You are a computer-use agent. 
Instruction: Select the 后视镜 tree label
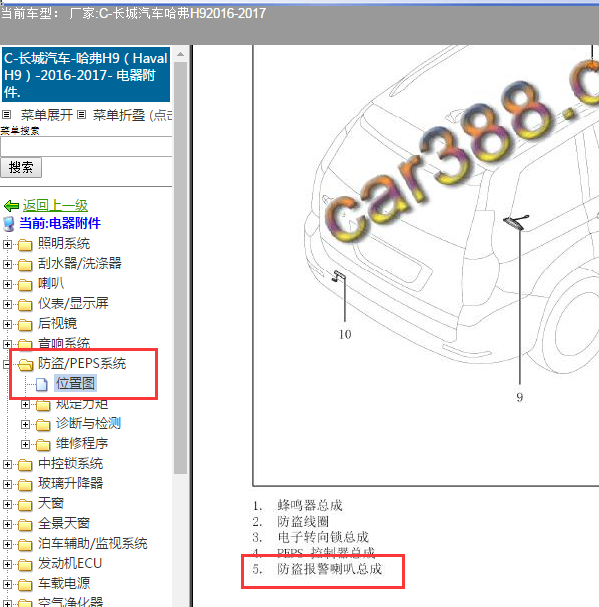(57, 323)
